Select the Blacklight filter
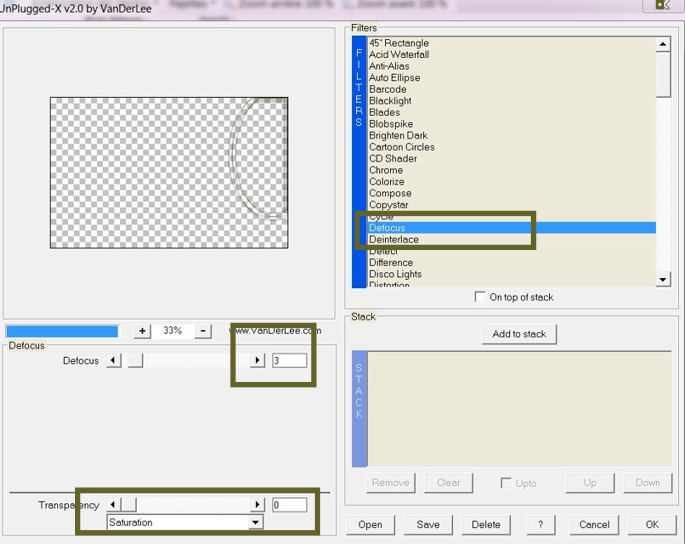The width and height of the screenshot is (685, 544). [x=390, y=101]
